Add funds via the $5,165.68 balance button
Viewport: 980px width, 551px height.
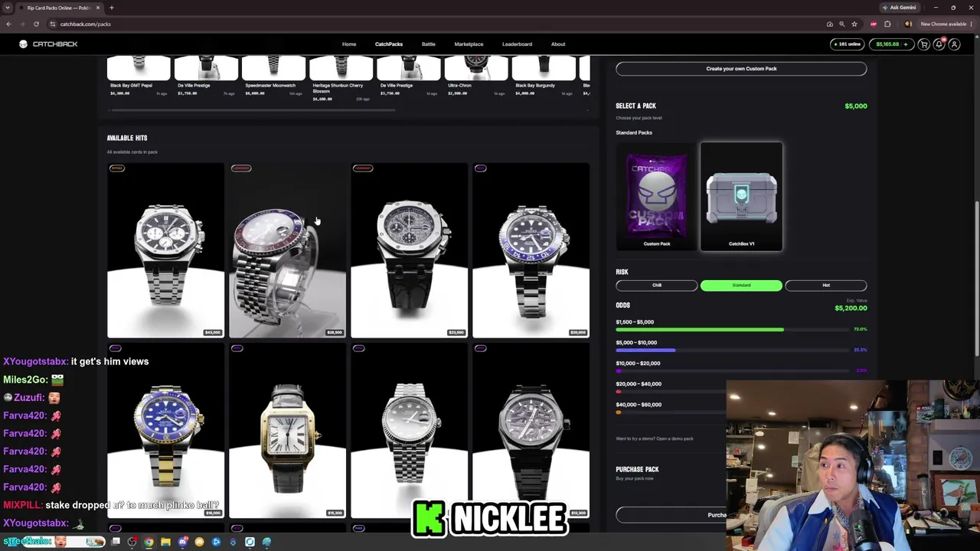[x=892, y=44]
